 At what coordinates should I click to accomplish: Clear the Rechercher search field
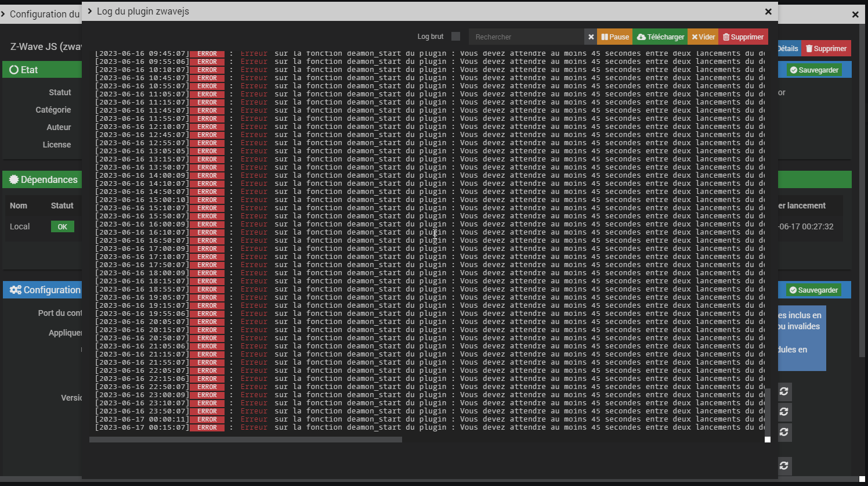(x=591, y=37)
